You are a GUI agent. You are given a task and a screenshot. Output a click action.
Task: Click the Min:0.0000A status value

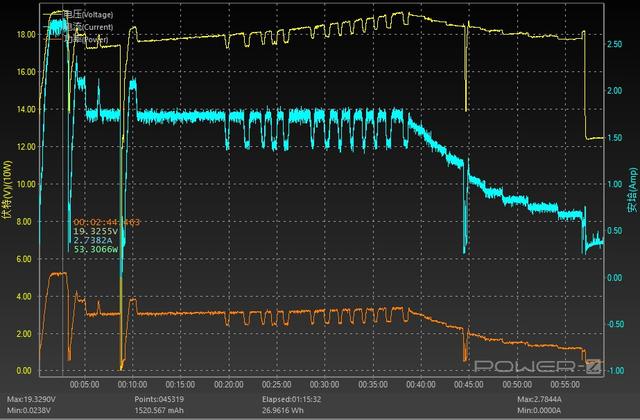(x=540, y=410)
